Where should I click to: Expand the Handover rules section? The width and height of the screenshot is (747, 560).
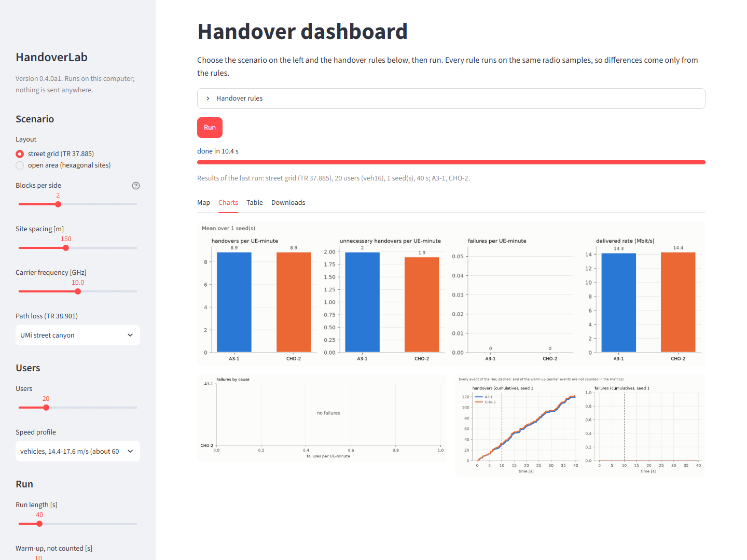pos(451,99)
